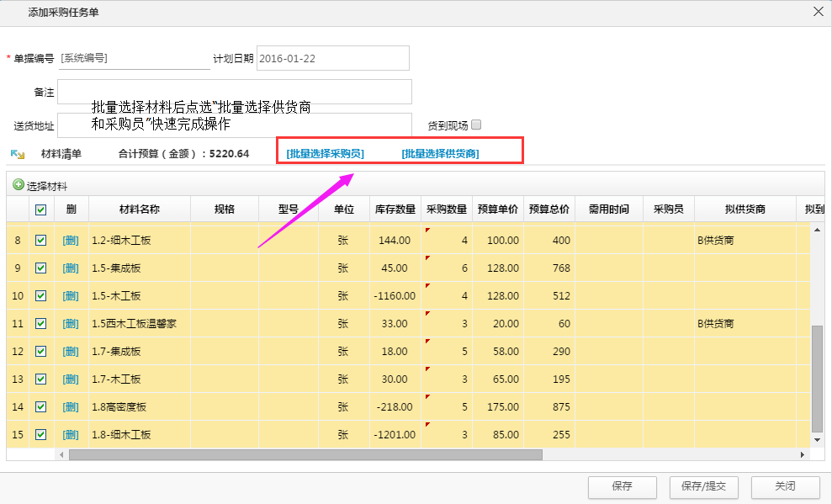This screenshot has width=832, height=504.
Task: Click [删] delete link in row 8
Action: click(71, 241)
